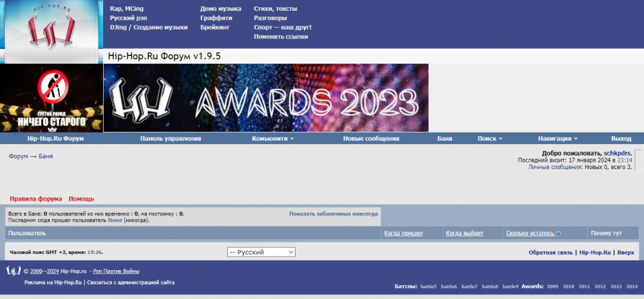644x299 pixels.
Task: Open the Rap, MCing section link
Action: (127, 8)
